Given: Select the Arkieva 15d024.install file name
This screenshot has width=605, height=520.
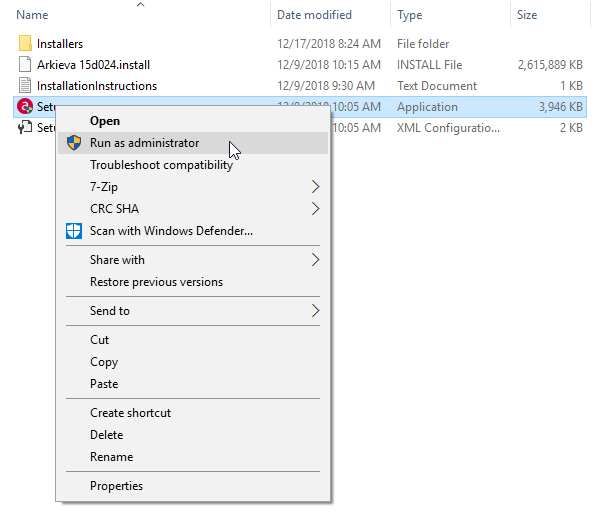Looking at the screenshot, I should pyautogui.click(x=93, y=64).
